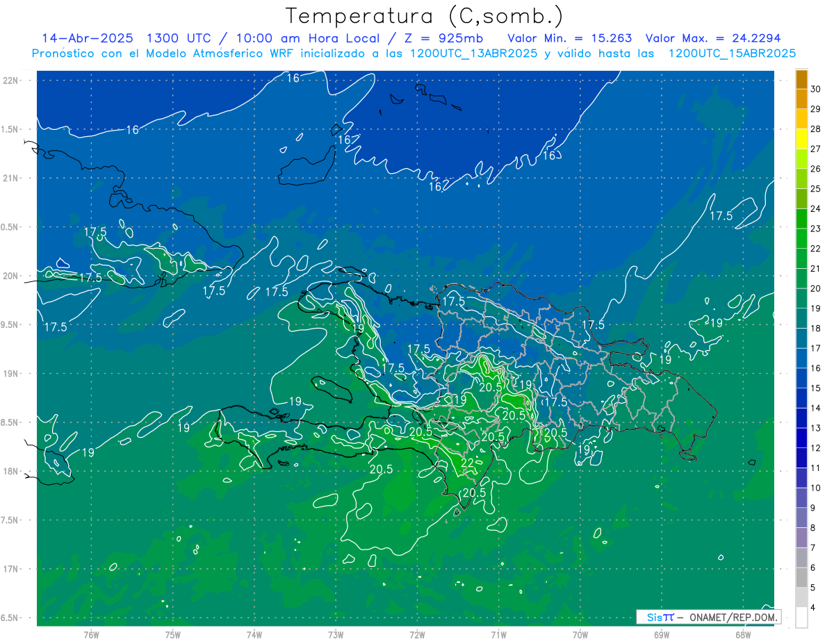Click the dark orange swatch above legend value 30
Image resolution: width=834 pixels, height=644 pixels.
(801, 79)
